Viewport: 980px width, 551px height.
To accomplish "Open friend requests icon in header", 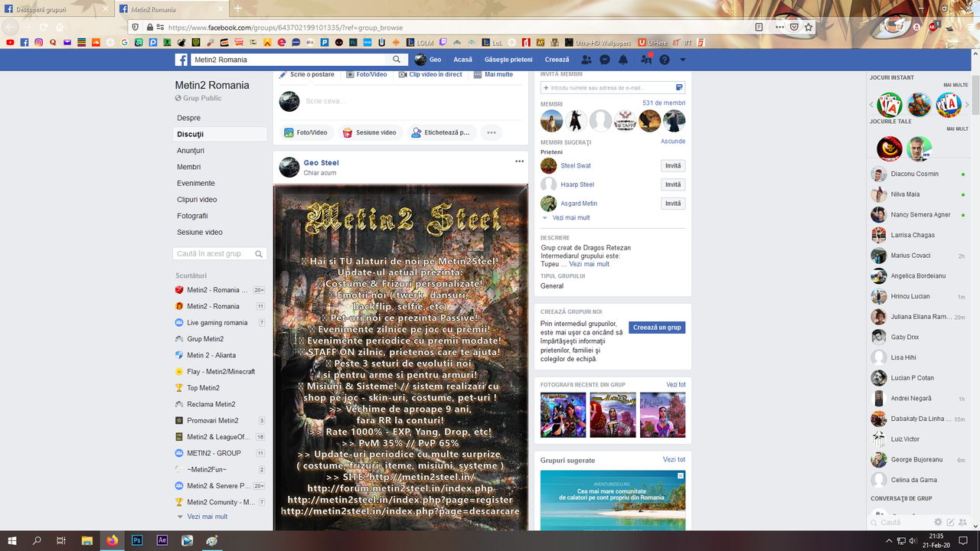I will coord(586,60).
